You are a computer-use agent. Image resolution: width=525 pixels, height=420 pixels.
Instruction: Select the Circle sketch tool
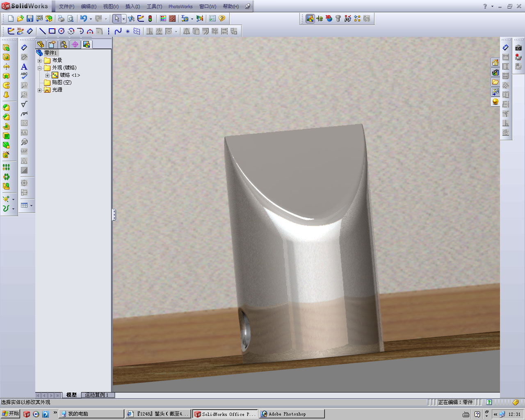coord(62,31)
